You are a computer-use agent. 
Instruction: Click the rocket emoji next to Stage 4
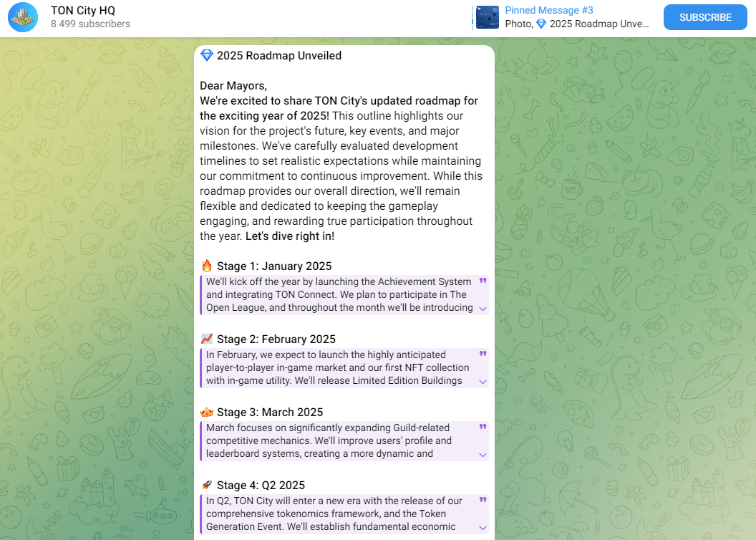207,485
